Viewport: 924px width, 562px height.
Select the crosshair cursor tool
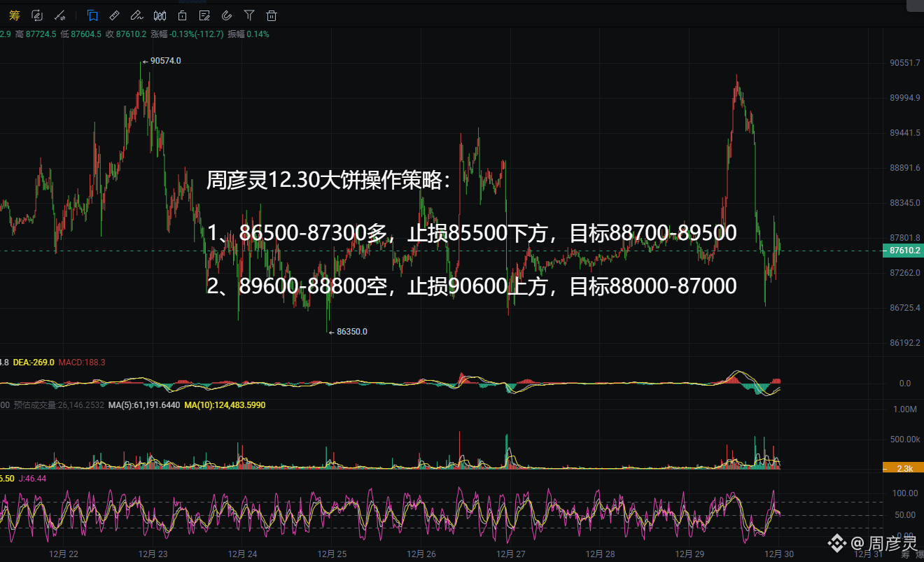pyautogui.click(x=59, y=15)
